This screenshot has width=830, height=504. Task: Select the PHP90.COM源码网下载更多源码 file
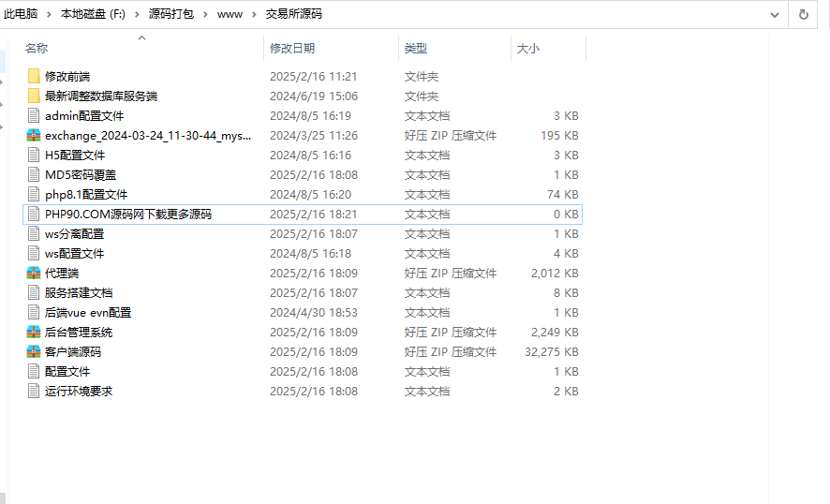(128, 215)
